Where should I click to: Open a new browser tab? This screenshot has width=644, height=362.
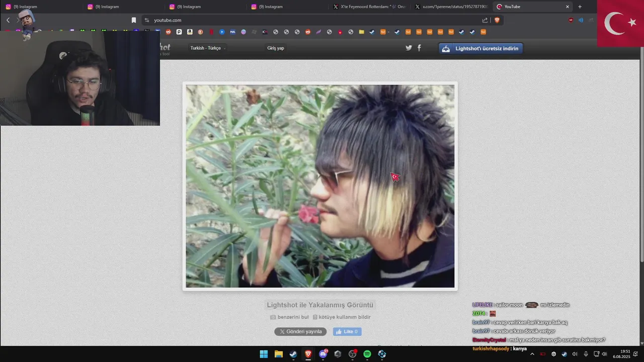click(580, 7)
